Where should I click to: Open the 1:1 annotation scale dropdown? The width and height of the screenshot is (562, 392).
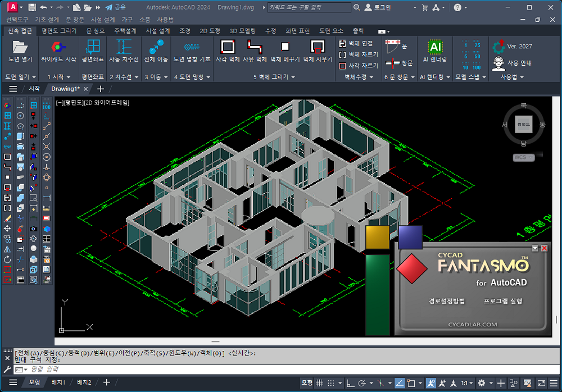point(468,383)
